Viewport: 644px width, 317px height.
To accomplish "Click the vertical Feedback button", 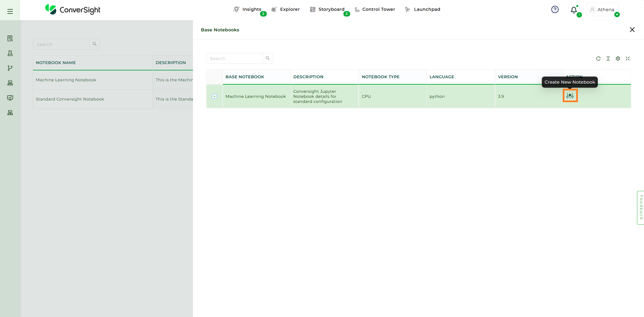I will [x=640, y=207].
